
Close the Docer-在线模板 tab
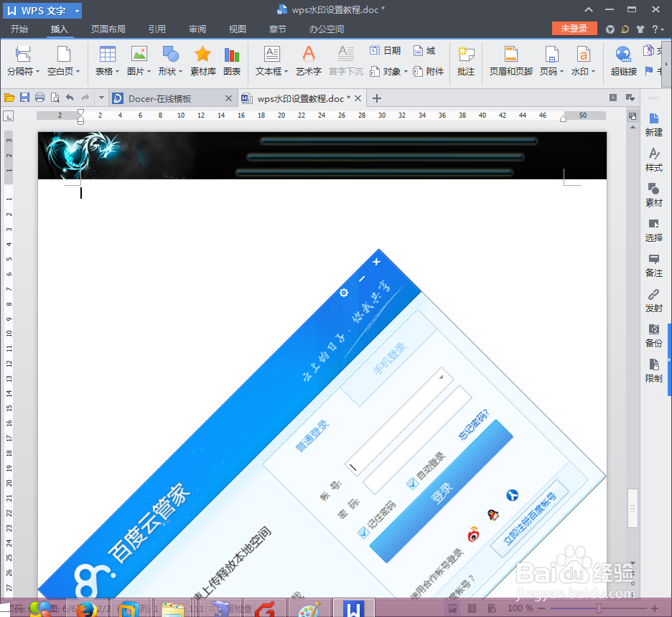point(229,98)
